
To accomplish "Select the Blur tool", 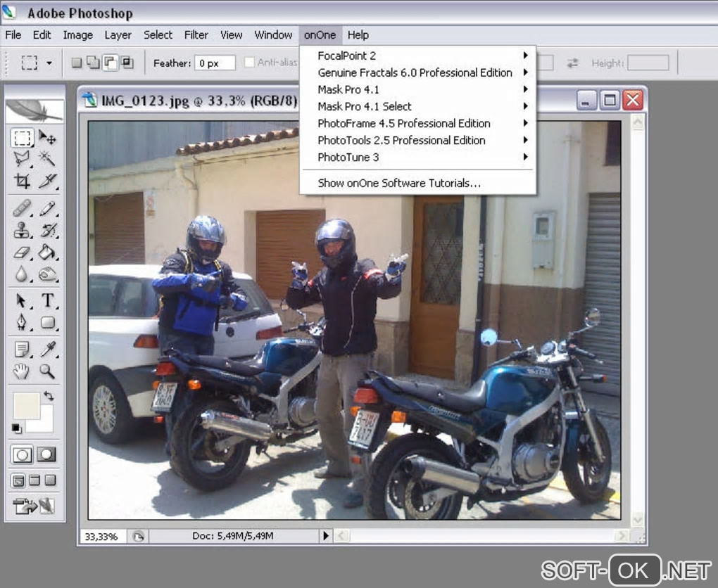I will pos(22,274).
